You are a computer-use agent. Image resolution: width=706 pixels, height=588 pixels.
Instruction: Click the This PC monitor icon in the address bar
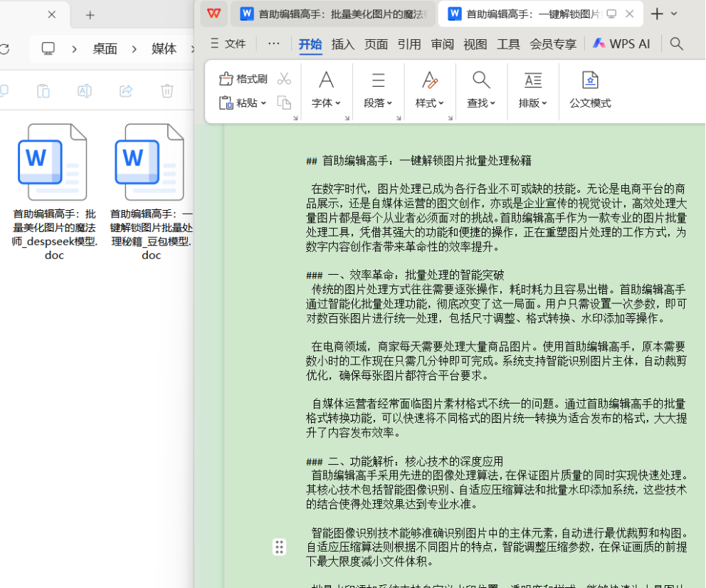click(48, 48)
